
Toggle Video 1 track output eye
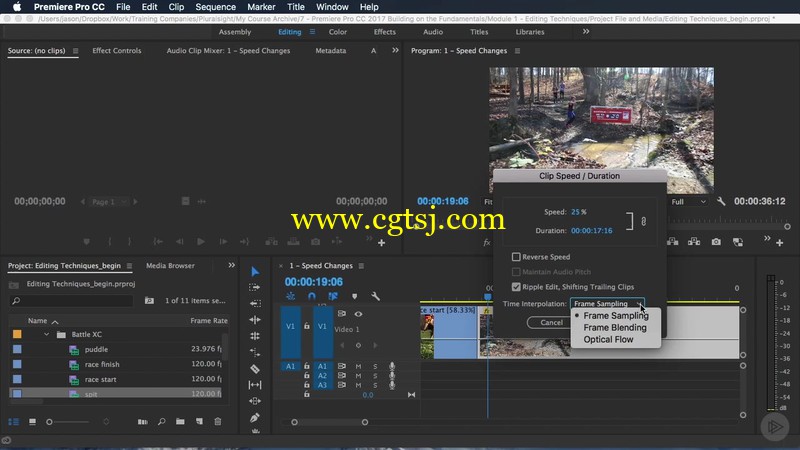coord(358,314)
